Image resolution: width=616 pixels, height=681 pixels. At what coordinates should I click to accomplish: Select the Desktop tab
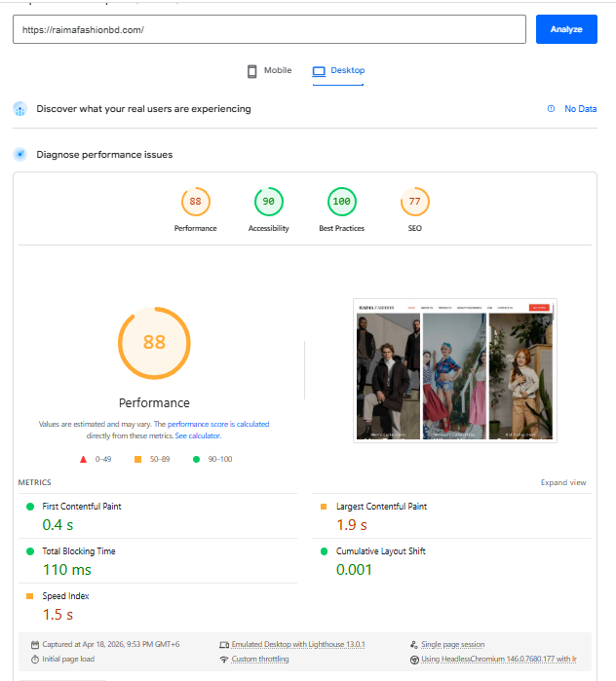pos(338,71)
